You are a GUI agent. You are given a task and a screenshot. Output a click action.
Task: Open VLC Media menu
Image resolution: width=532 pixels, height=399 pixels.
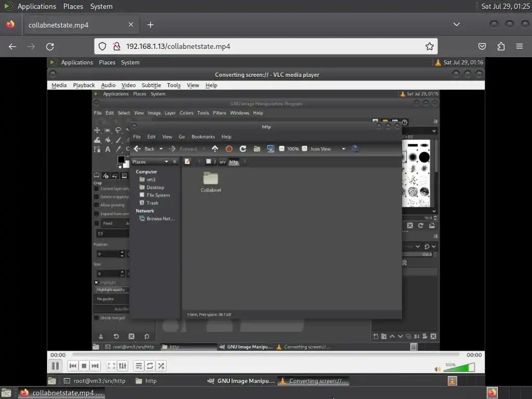pos(59,85)
